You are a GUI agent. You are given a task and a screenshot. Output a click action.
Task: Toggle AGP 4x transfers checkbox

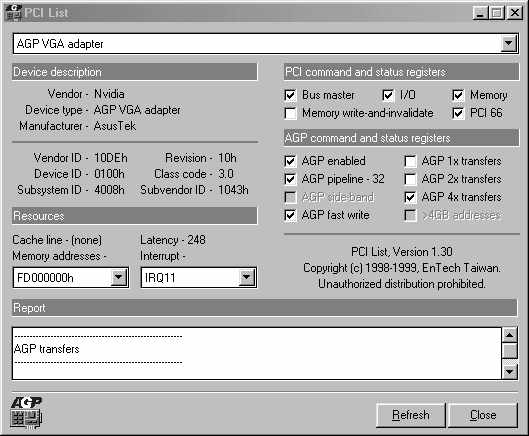click(x=410, y=197)
